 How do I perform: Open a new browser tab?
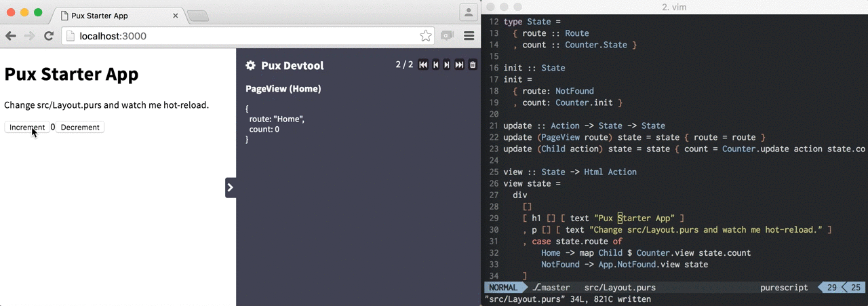(197, 16)
